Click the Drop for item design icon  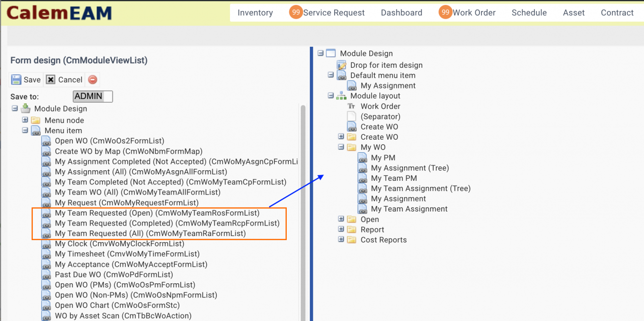[x=342, y=65]
